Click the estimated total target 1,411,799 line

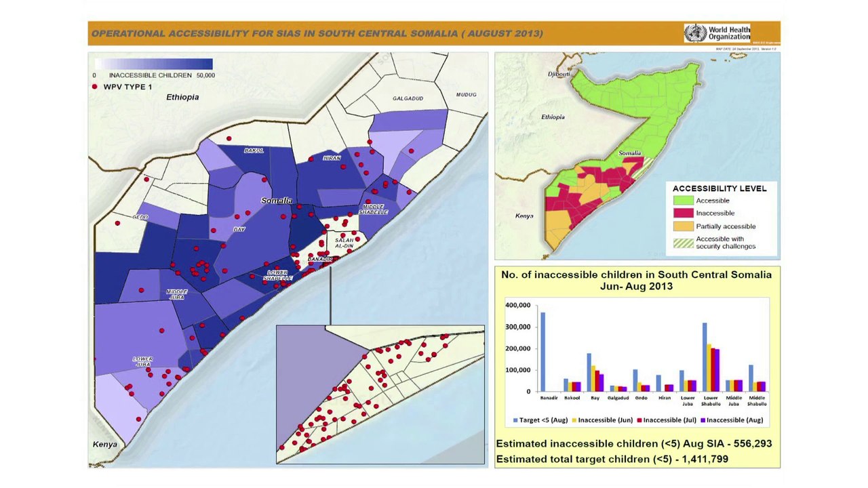point(612,460)
